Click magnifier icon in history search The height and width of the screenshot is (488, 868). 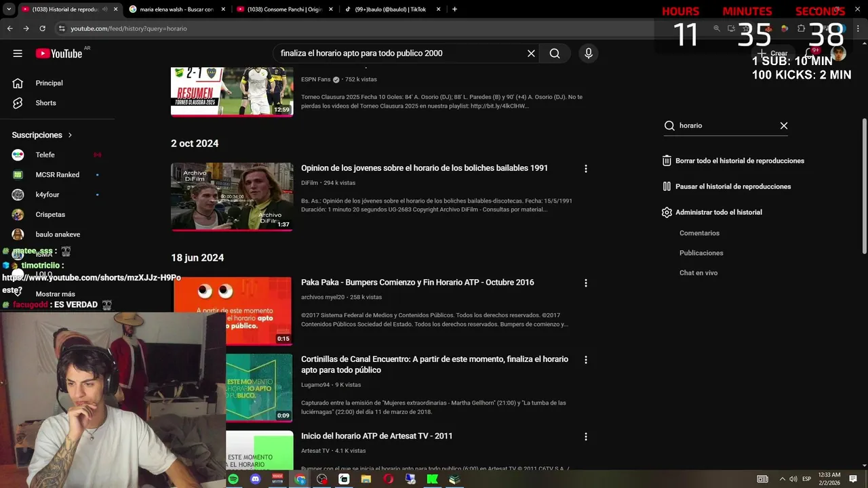point(669,125)
